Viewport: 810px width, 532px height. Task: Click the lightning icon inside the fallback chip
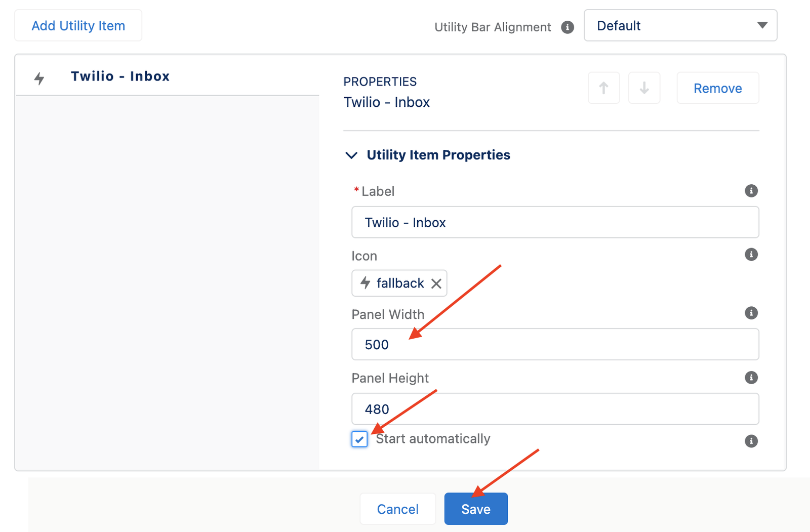366,283
